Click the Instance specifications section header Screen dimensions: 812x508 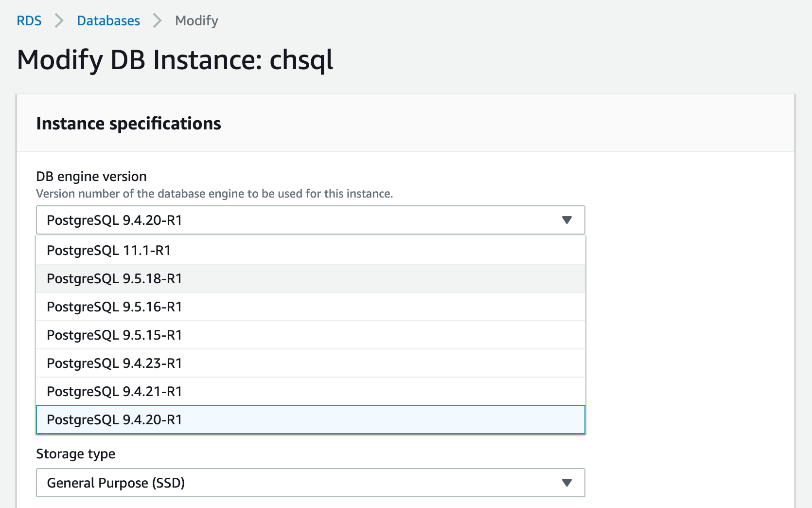click(128, 124)
